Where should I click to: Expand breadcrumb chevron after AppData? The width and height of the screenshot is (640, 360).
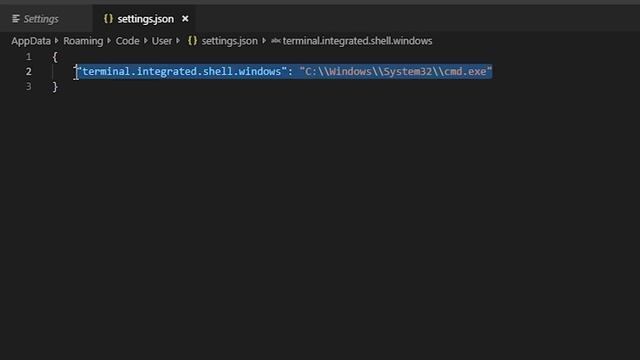click(57, 41)
